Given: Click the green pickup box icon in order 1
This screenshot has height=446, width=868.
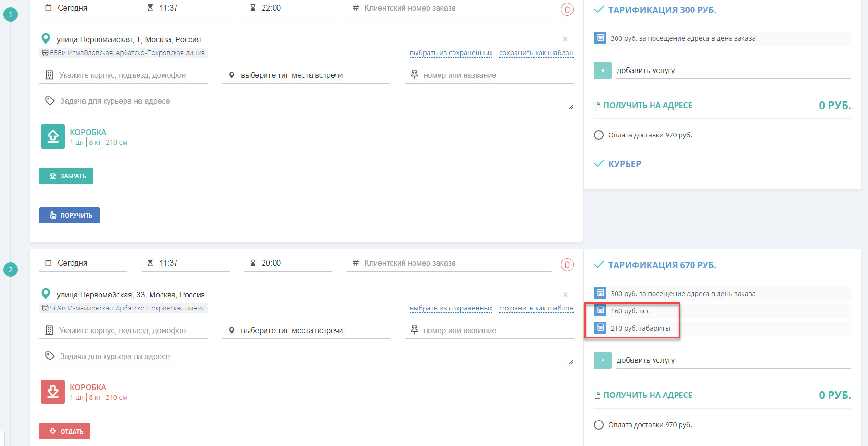Looking at the screenshot, I should pos(53,136).
